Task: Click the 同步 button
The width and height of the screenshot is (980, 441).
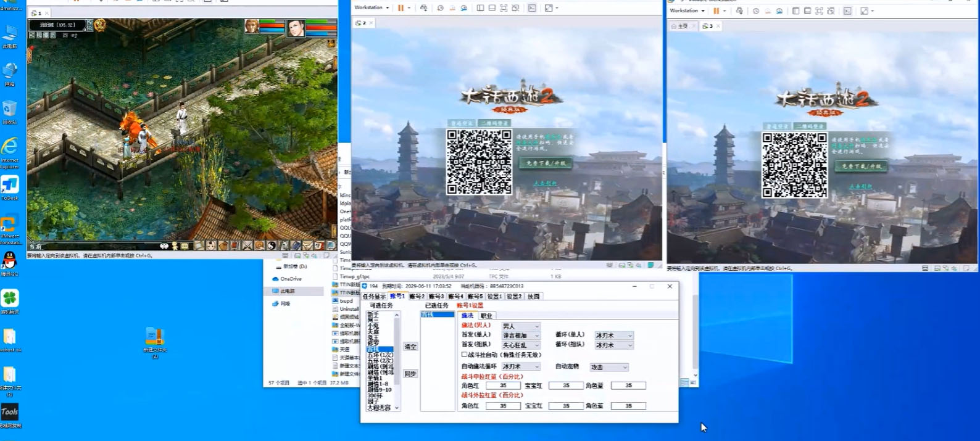Action: (410, 374)
